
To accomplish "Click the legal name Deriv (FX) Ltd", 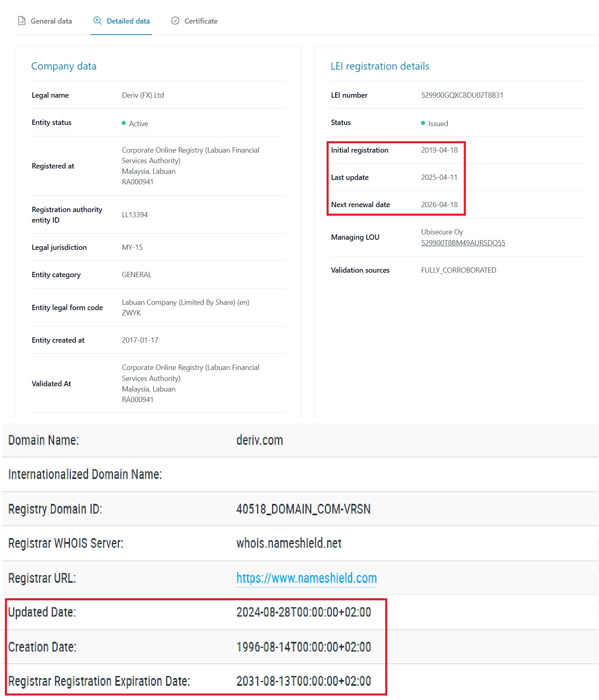I will (x=143, y=95).
